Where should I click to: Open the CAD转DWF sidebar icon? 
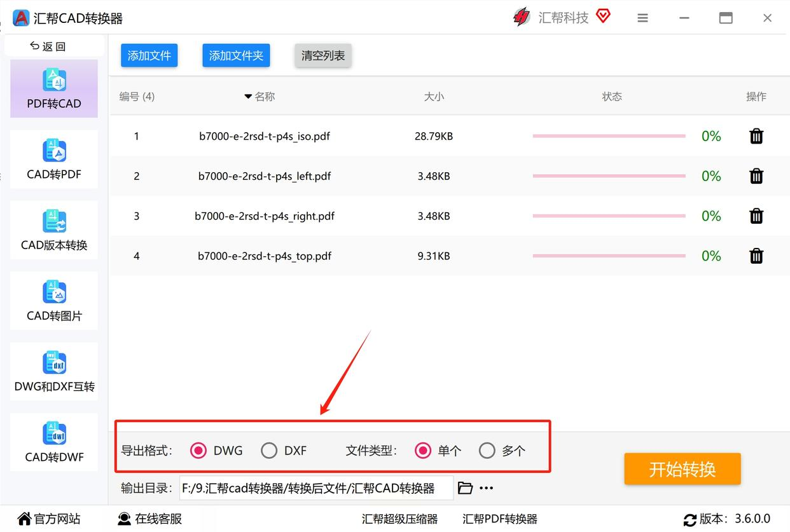coord(54,433)
